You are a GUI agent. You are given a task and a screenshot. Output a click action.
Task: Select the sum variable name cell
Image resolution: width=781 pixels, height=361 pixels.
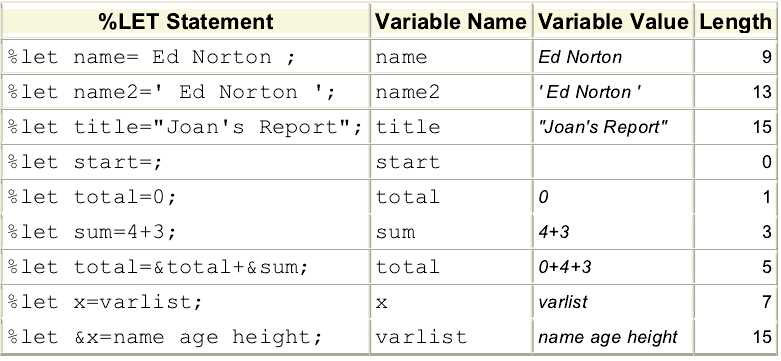451,232
